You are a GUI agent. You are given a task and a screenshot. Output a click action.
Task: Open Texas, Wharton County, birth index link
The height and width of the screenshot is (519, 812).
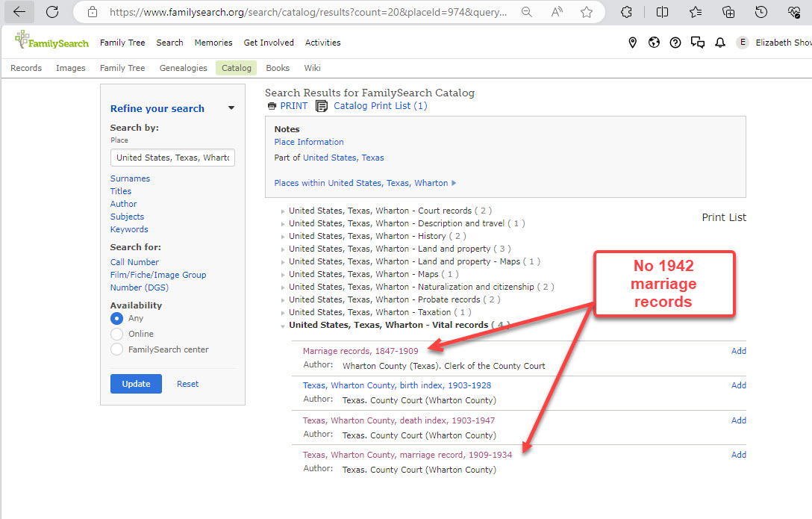[397, 385]
